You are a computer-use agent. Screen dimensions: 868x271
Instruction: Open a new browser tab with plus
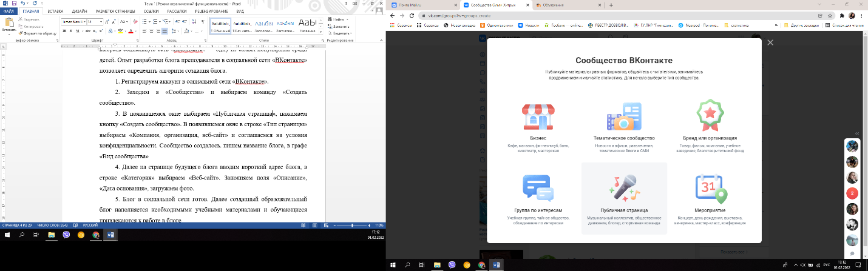(x=611, y=5)
